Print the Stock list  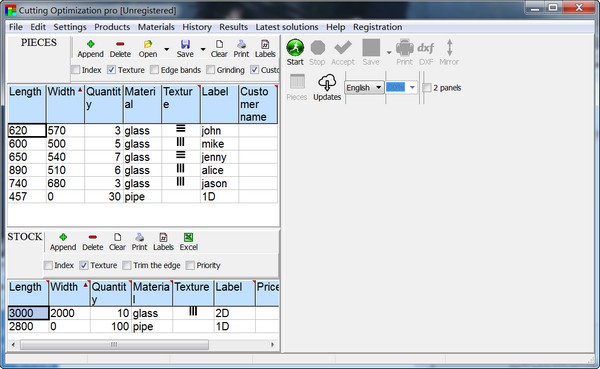(139, 242)
